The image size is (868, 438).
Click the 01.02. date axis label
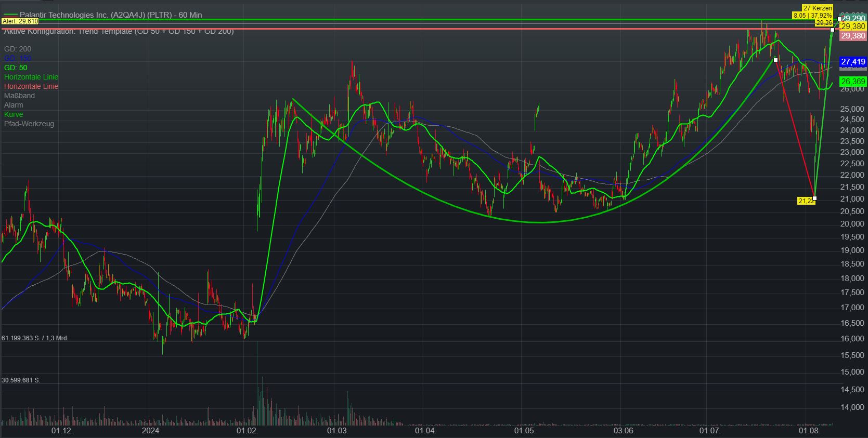coord(247,431)
